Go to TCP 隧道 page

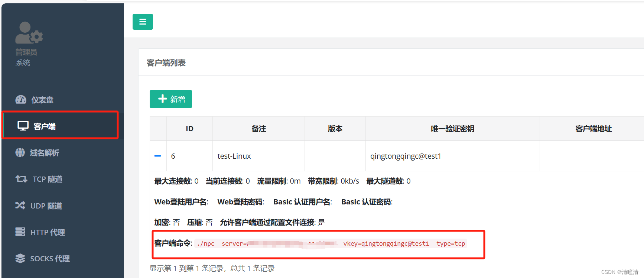click(x=63, y=179)
